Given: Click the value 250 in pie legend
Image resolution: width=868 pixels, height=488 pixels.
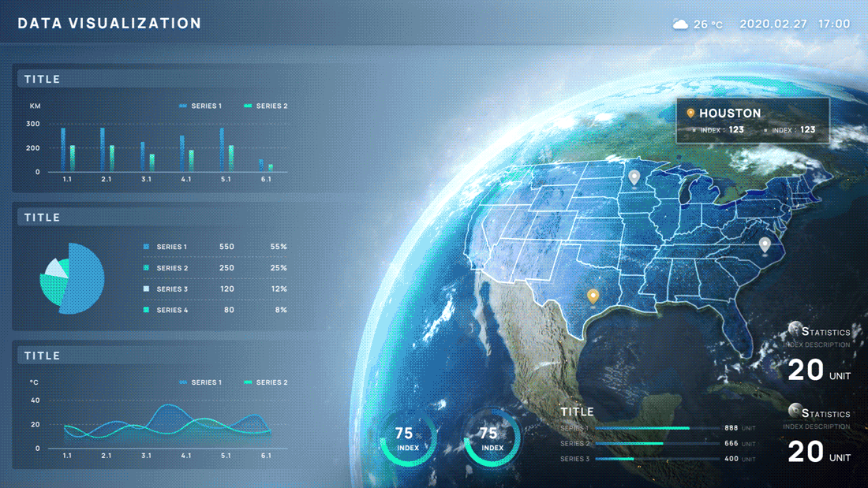Looking at the screenshot, I should [226, 268].
